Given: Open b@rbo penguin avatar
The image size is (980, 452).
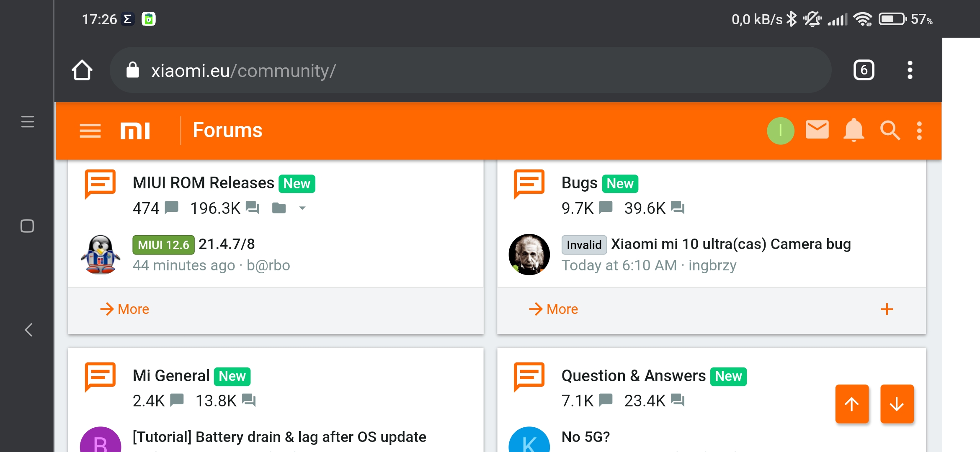Looking at the screenshot, I should coord(101,254).
